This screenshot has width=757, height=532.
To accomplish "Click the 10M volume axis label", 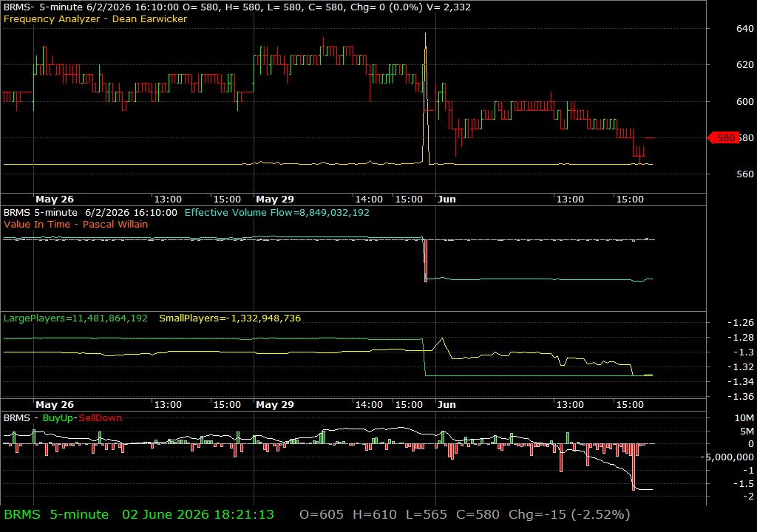I will pos(744,418).
